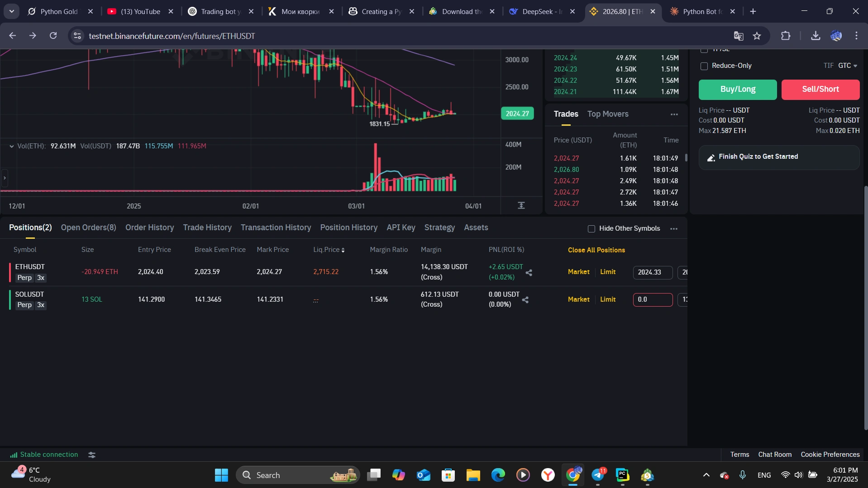This screenshot has height=488, width=868.
Task: Click the chart auto-fit scale icon
Action: (x=521, y=206)
